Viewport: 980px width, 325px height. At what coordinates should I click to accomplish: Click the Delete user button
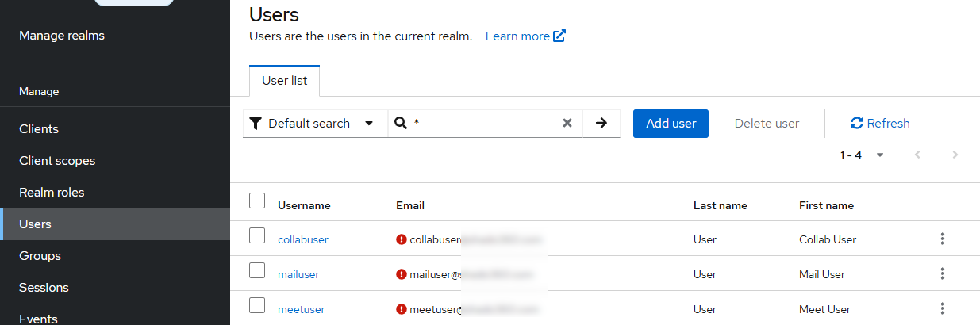point(767,124)
